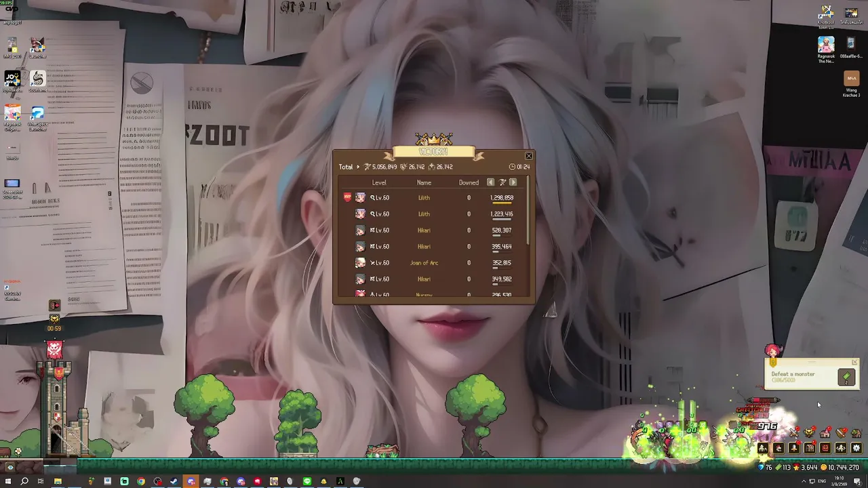The width and height of the screenshot is (868, 488).
Task: Open the golden horned beast icon
Action: pyautogui.click(x=810, y=432)
